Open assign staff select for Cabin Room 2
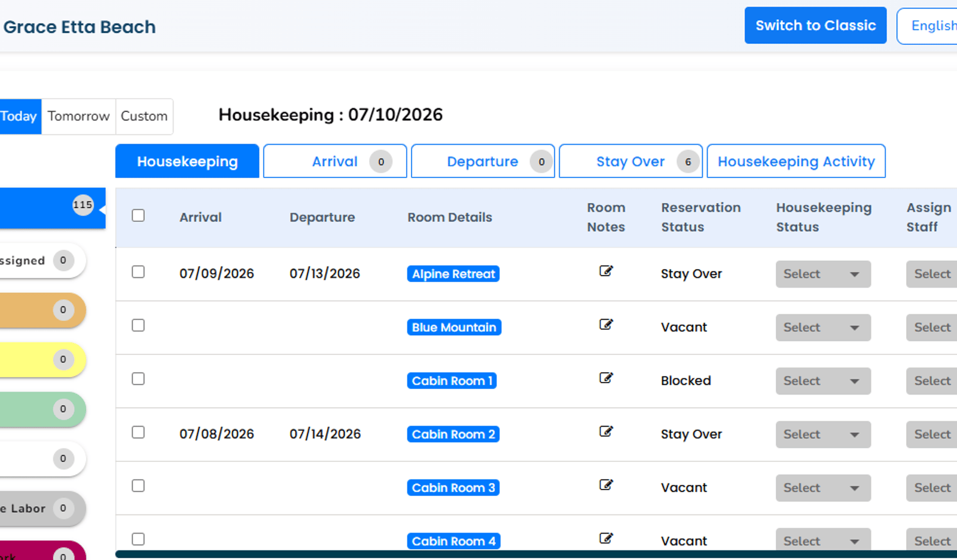957x560 pixels. click(x=932, y=434)
